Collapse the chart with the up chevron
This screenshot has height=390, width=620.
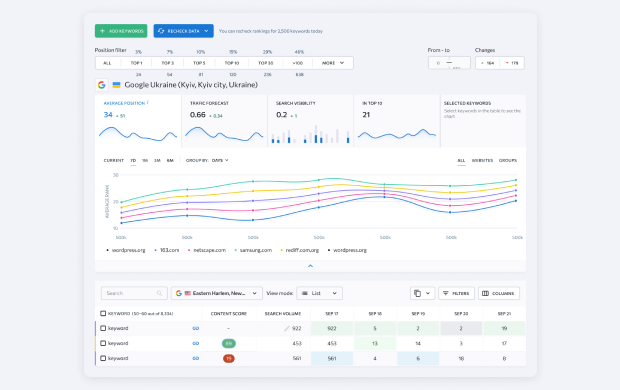(310, 266)
